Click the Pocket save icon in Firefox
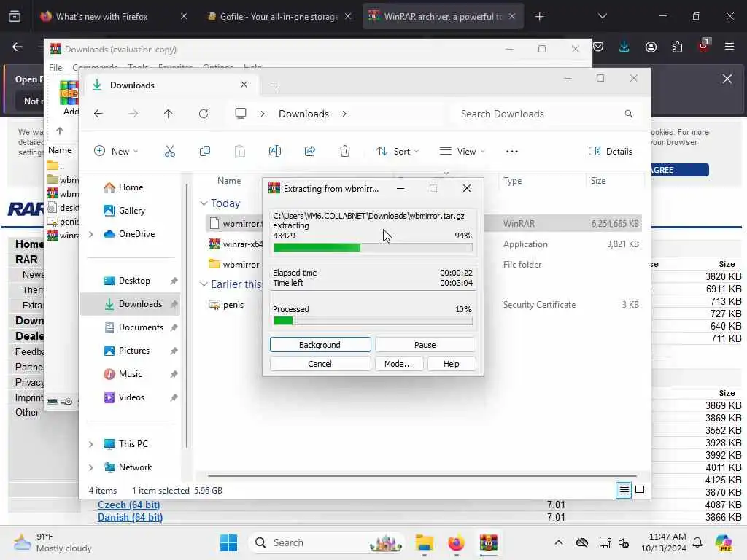This screenshot has height=560, width=747. [x=598, y=47]
